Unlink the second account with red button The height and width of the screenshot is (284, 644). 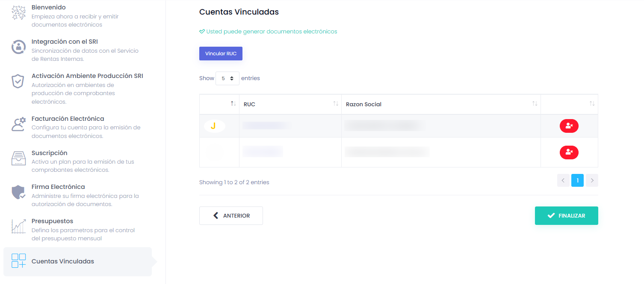pyautogui.click(x=569, y=152)
